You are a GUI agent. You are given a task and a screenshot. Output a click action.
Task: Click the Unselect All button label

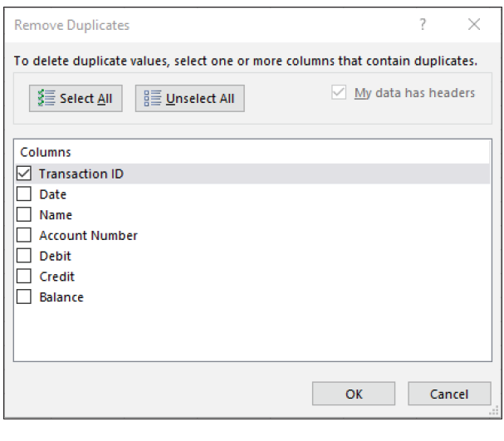coord(200,99)
